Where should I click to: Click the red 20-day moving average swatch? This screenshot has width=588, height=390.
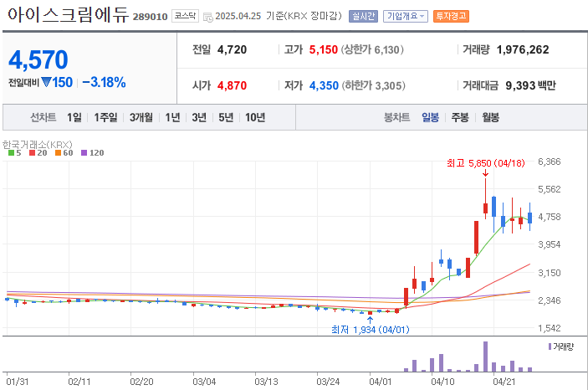coord(33,153)
